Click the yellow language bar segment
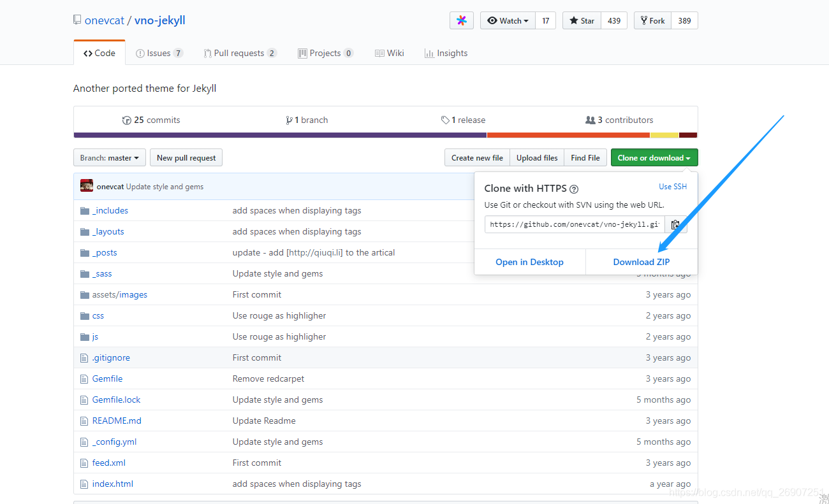 [x=664, y=135]
